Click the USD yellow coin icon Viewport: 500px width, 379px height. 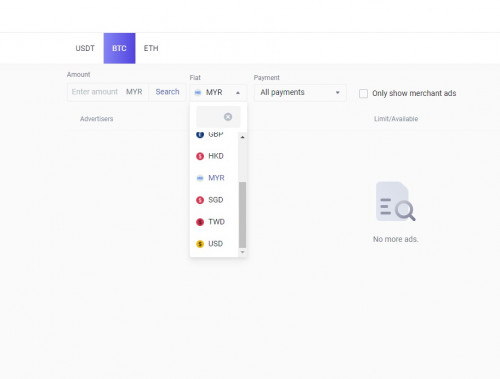pos(200,244)
